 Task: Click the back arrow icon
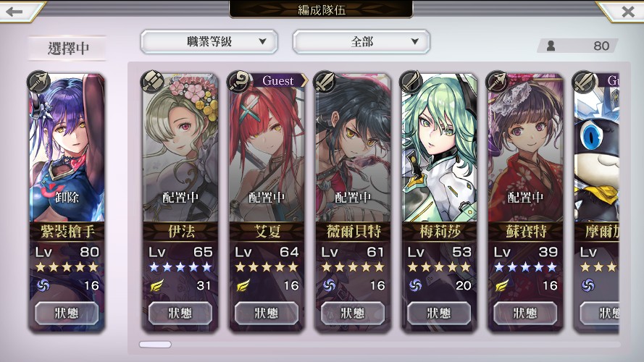click(14, 11)
